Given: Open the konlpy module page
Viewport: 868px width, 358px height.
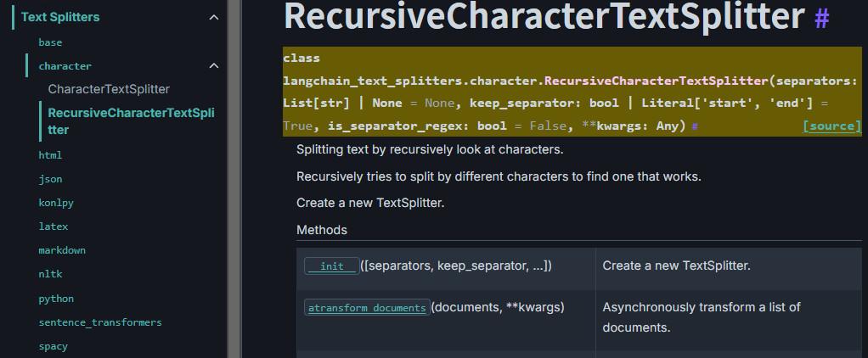Looking at the screenshot, I should (56, 203).
